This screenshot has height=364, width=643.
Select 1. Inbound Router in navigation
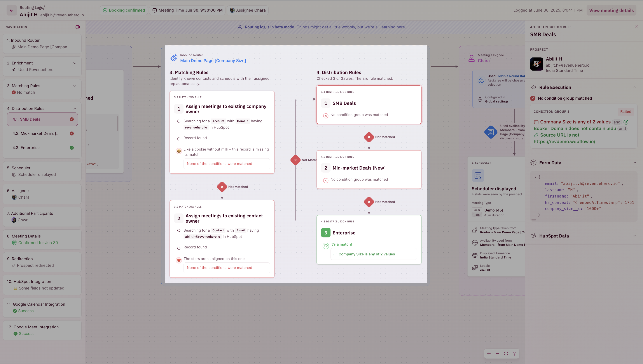[42, 43]
